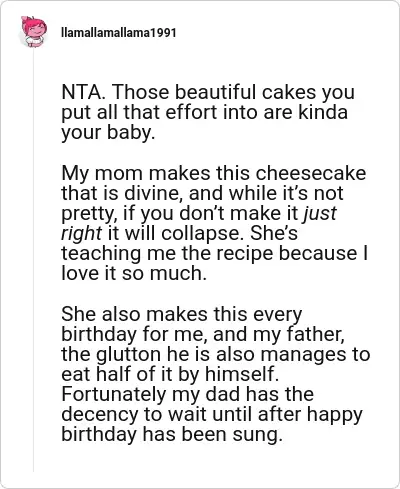The height and width of the screenshot is (489, 400).
Task: Click the word "himself."
Action: pyautogui.click(x=242, y=375)
